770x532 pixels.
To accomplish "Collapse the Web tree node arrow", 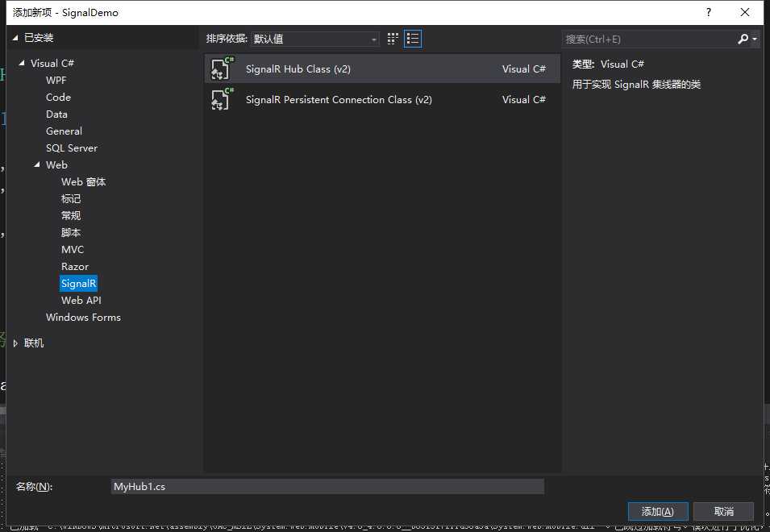I will [x=37, y=164].
